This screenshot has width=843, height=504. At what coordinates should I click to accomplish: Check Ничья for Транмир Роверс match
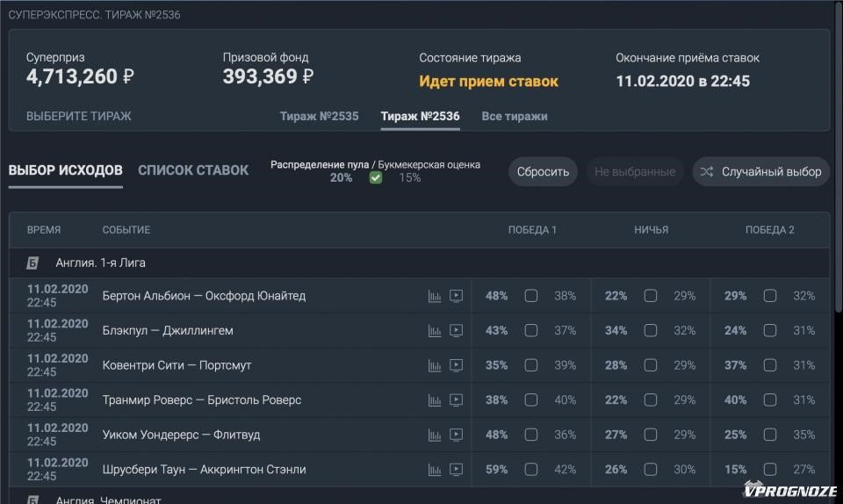coord(651,400)
